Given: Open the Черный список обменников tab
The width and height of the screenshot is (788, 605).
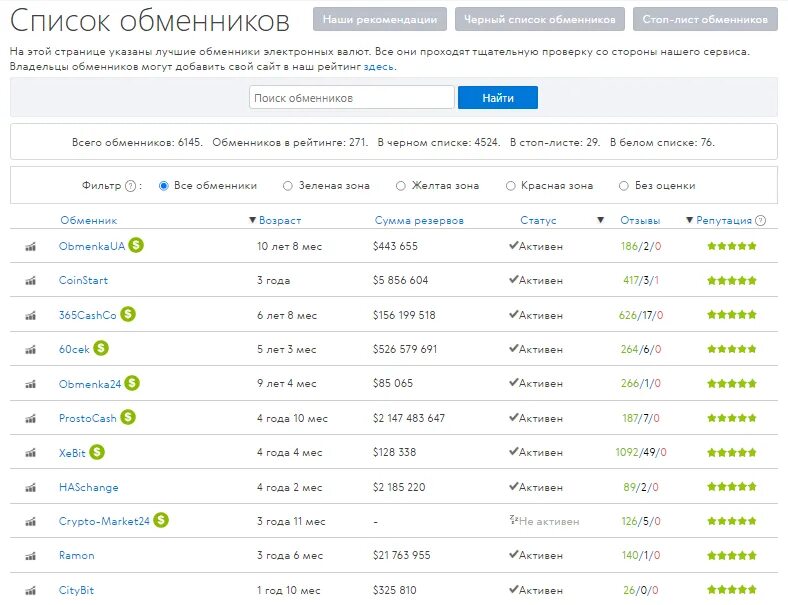Looking at the screenshot, I should (x=540, y=19).
